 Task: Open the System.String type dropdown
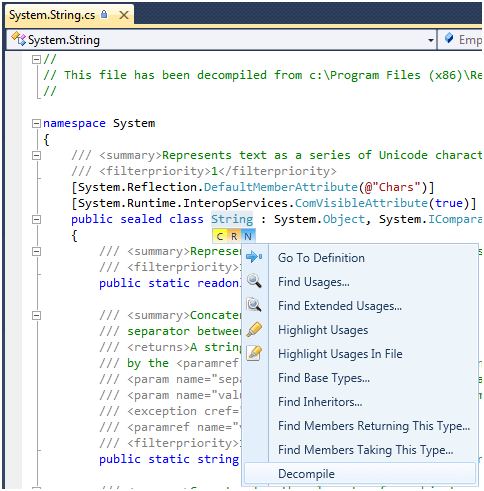click(431, 40)
